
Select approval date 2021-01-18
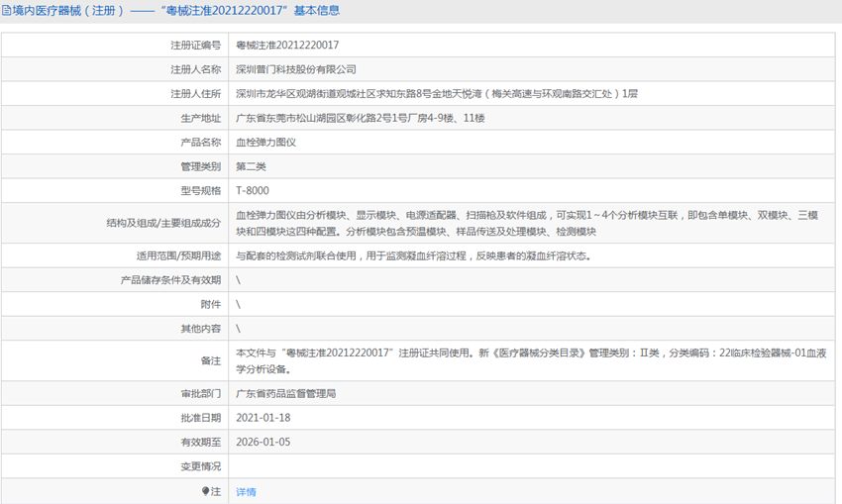(x=263, y=418)
